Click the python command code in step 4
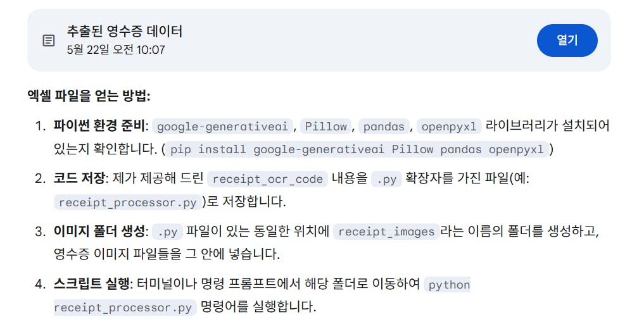 [x=448, y=285]
